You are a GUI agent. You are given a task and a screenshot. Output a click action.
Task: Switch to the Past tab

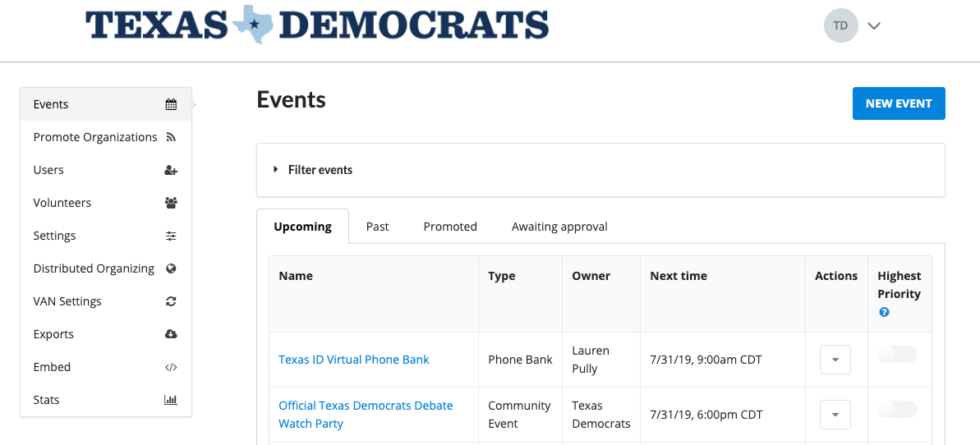pyautogui.click(x=378, y=227)
